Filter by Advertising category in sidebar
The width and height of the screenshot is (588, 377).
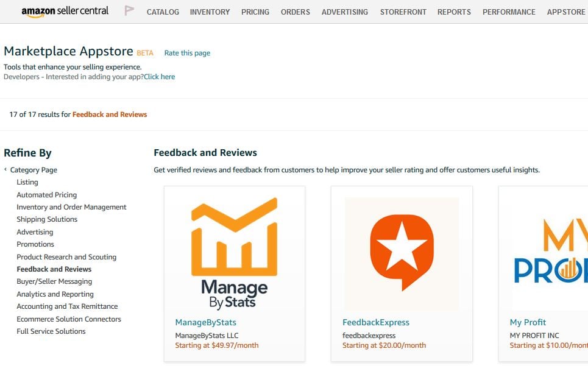coord(35,232)
